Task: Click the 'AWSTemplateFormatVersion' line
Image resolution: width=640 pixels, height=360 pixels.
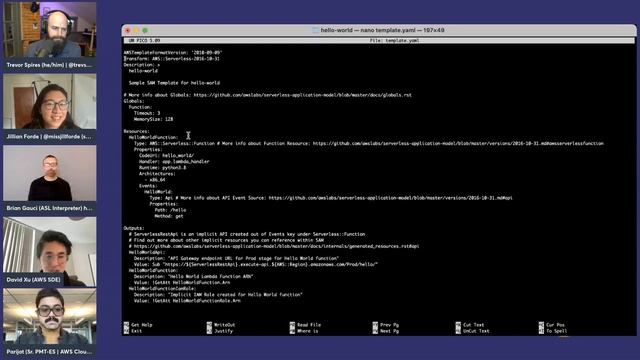Action: 173,53
